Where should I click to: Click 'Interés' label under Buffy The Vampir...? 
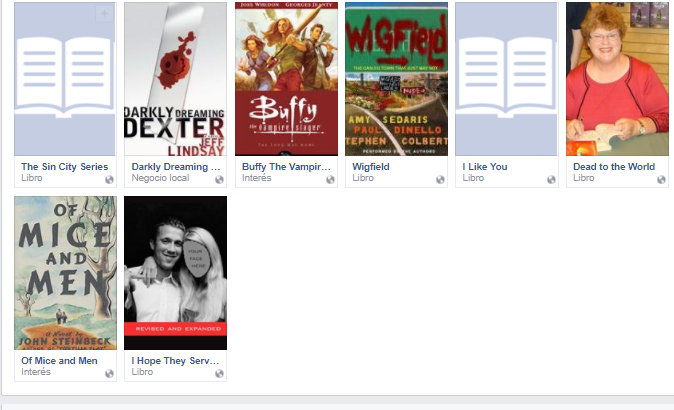(x=257, y=178)
